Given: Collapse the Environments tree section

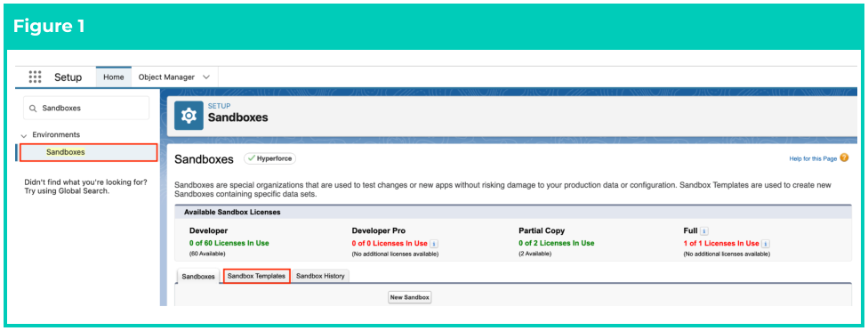Looking at the screenshot, I should pos(24,135).
